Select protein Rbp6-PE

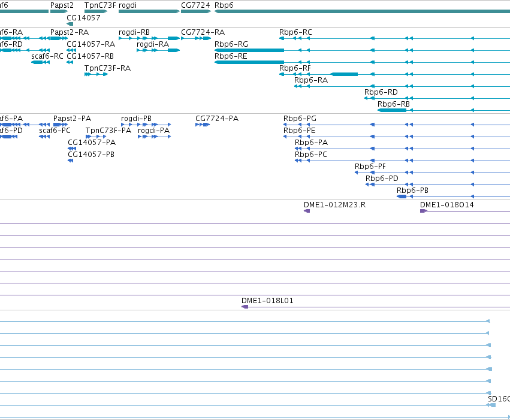(x=300, y=131)
